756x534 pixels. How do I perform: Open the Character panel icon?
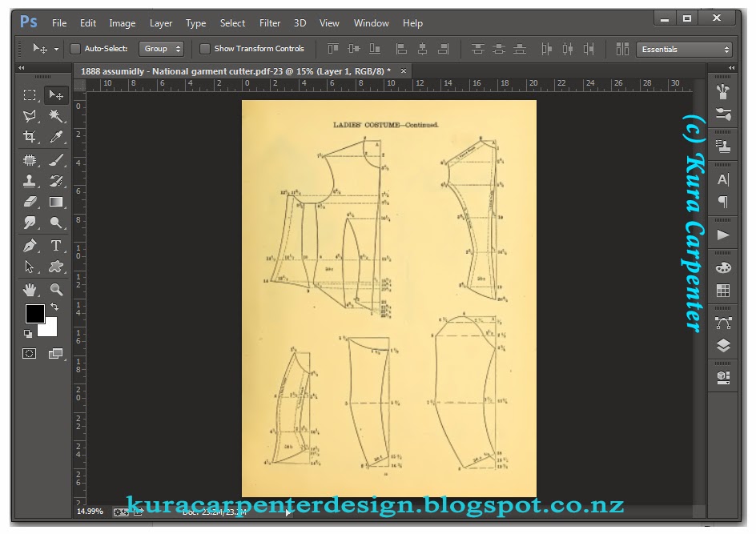pyautogui.click(x=723, y=179)
